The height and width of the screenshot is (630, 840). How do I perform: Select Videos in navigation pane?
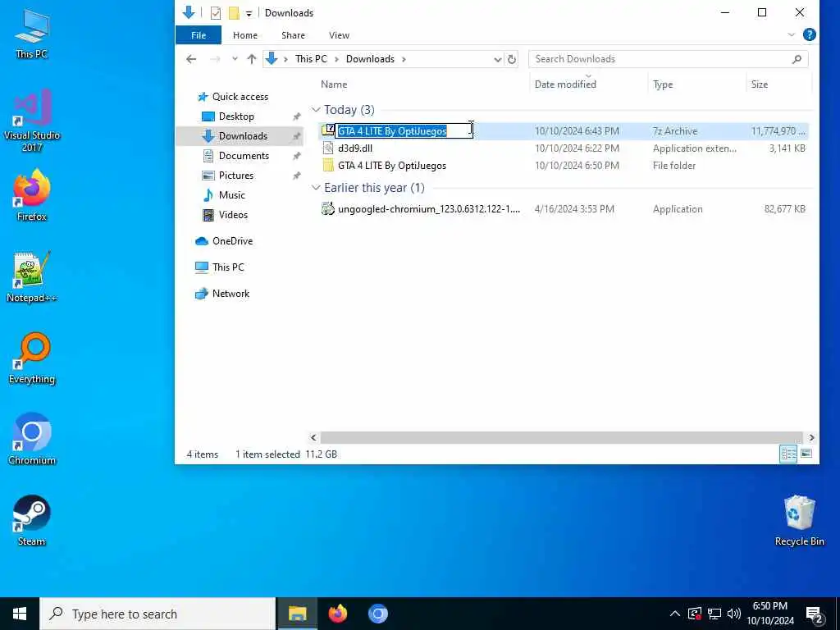(x=233, y=215)
